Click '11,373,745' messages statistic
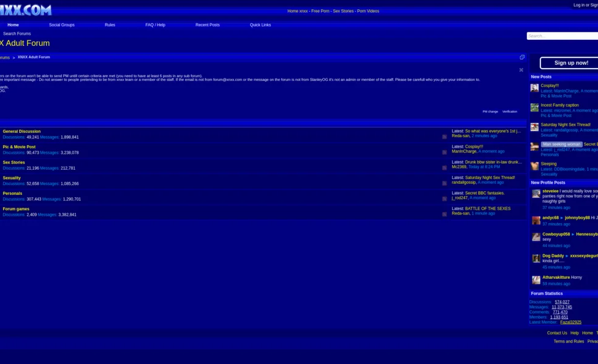The width and height of the screenshot is (598, 364). [x=561, y=307]
